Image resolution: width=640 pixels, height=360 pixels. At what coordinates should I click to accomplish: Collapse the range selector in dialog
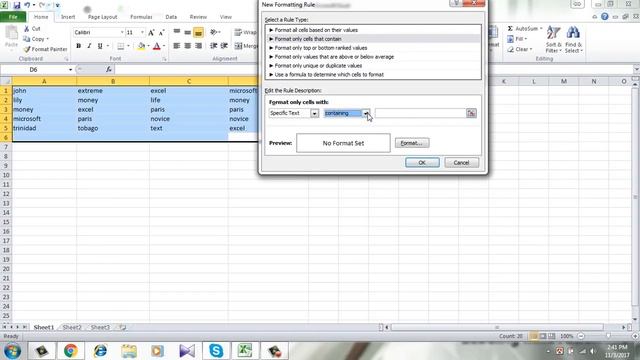[x=471, y=113]
